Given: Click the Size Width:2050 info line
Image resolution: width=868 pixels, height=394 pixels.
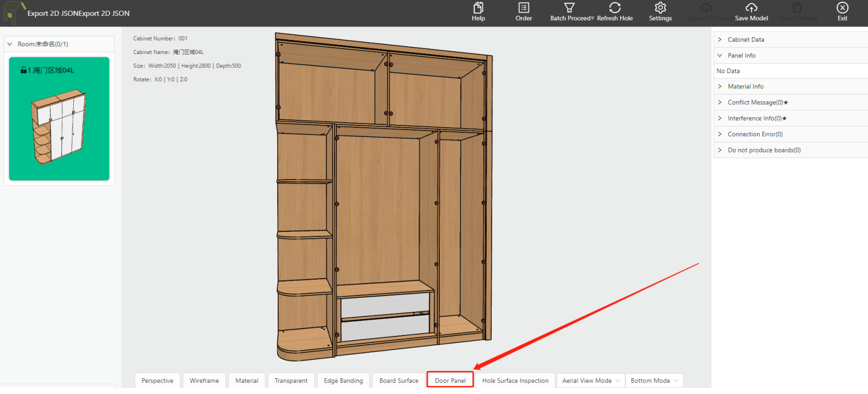Looking at the screenshot, I should coord(187,66).
